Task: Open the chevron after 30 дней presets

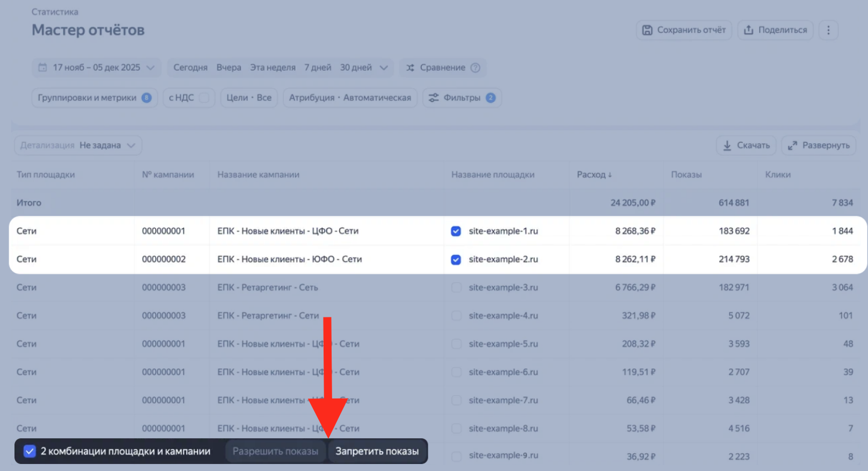Action: click(384, 68)
